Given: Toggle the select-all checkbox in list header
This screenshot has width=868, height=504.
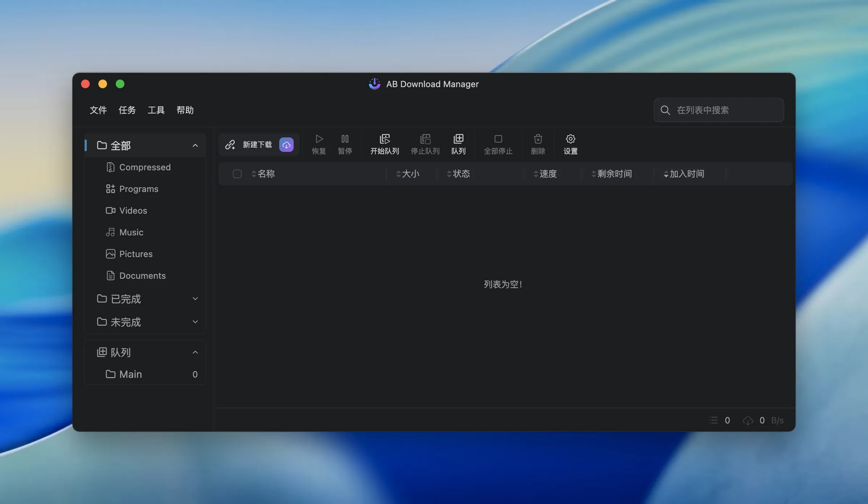Looking at the screenshot, I should tap(237, 174).
